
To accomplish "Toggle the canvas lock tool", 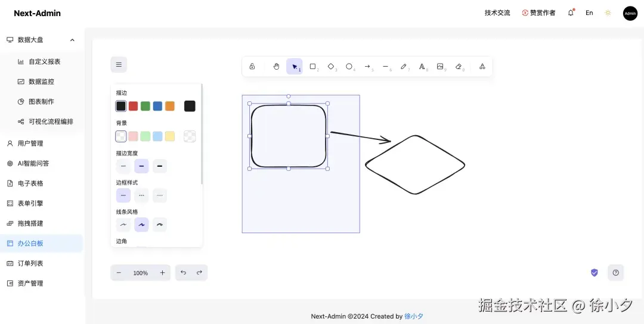I will tap(252, 67).
